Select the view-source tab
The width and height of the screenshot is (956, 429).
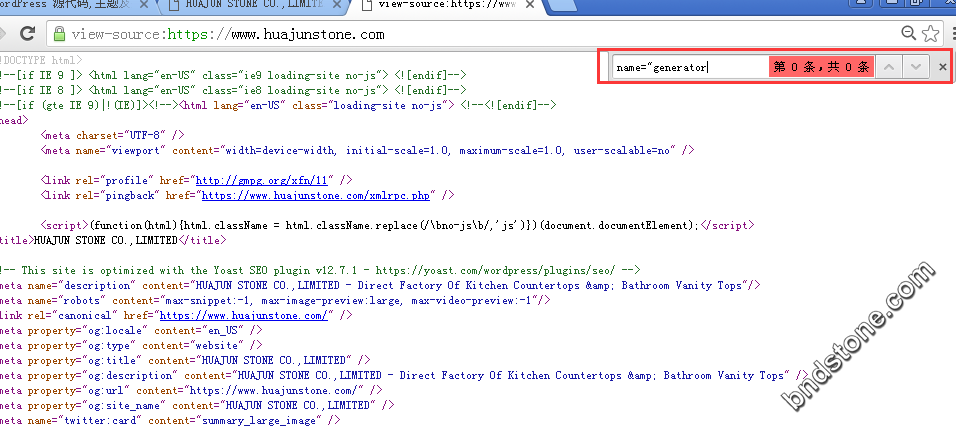pyautogui.click(x=447, y=4)
